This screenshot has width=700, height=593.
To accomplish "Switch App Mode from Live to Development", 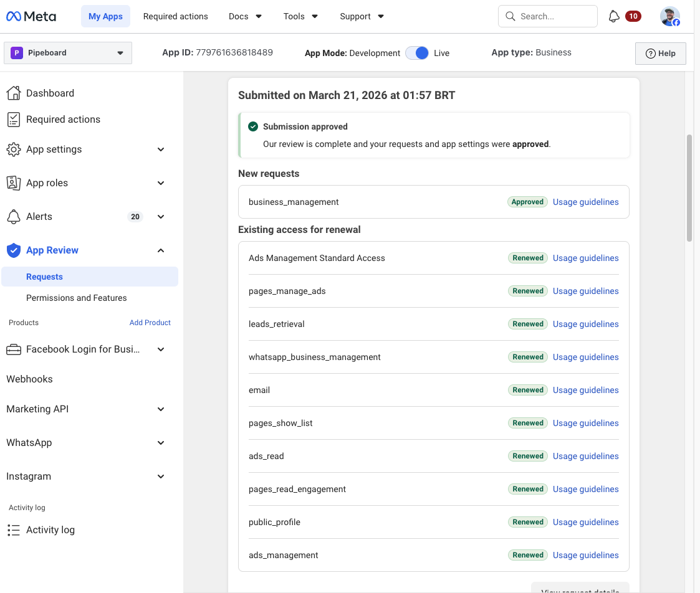I will (x=416, y=53).
